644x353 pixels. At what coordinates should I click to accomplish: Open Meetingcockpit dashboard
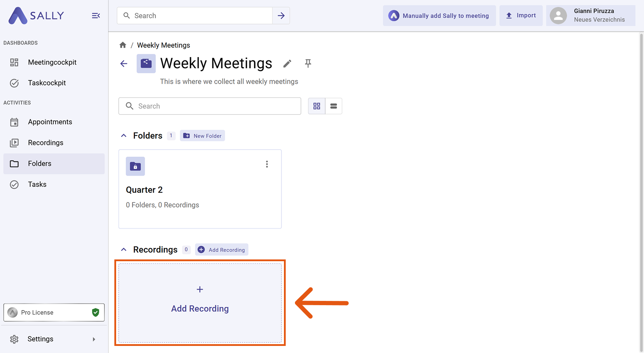tap(52, 62)
